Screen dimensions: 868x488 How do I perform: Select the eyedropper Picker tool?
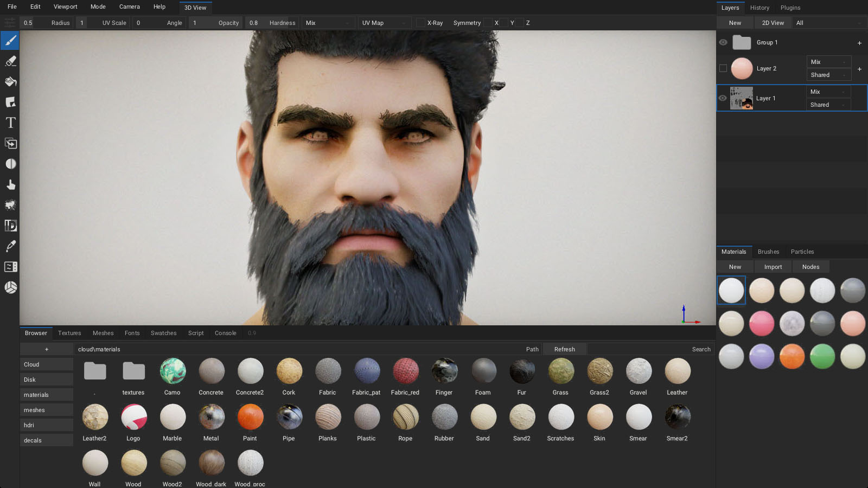click(x=10, y=246)
